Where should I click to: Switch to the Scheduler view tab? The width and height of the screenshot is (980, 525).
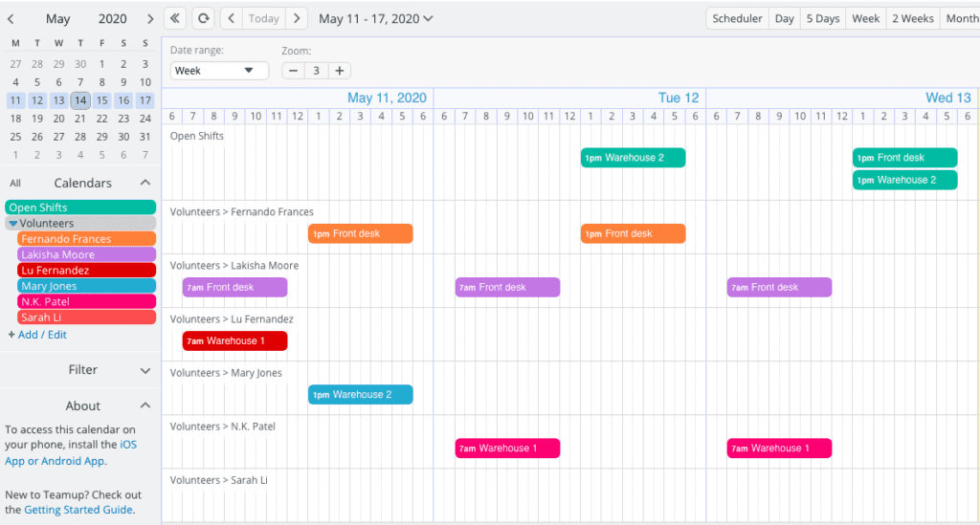[737, 18]
